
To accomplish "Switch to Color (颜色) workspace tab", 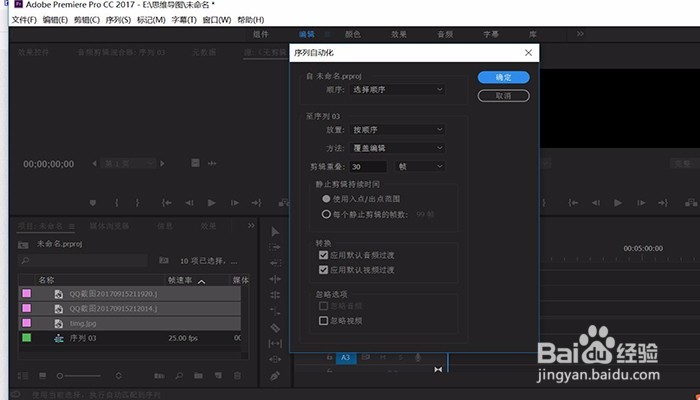I will tap(353, 34).
